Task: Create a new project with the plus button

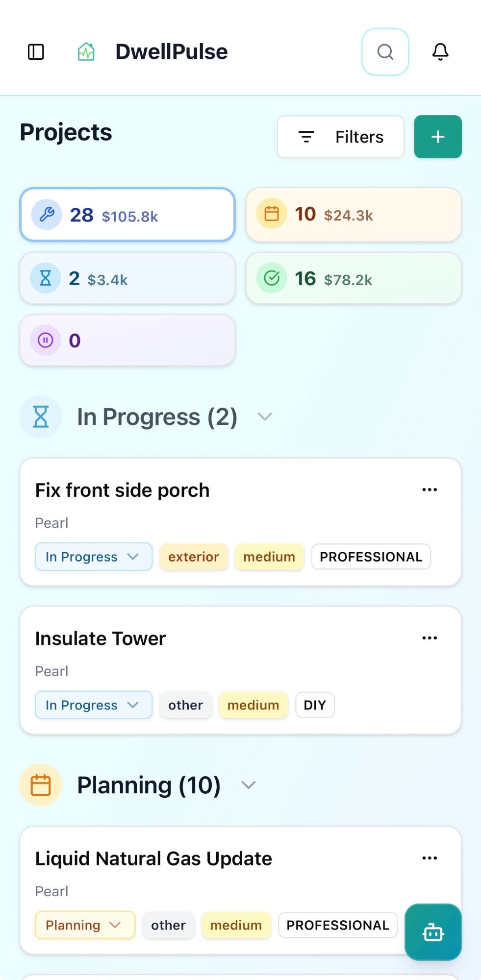Action: (x=437, y=137)
